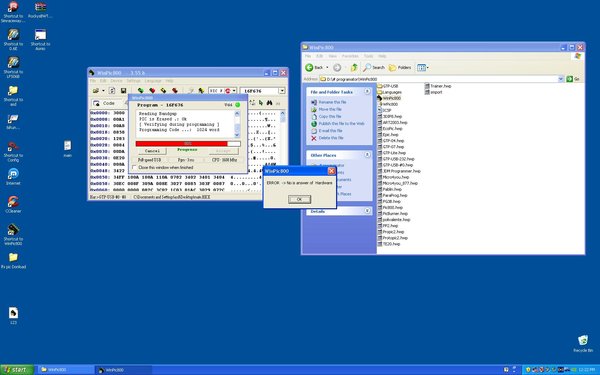
Task: Collapse the Other Places panel
Action: click(x=367, y=155)
